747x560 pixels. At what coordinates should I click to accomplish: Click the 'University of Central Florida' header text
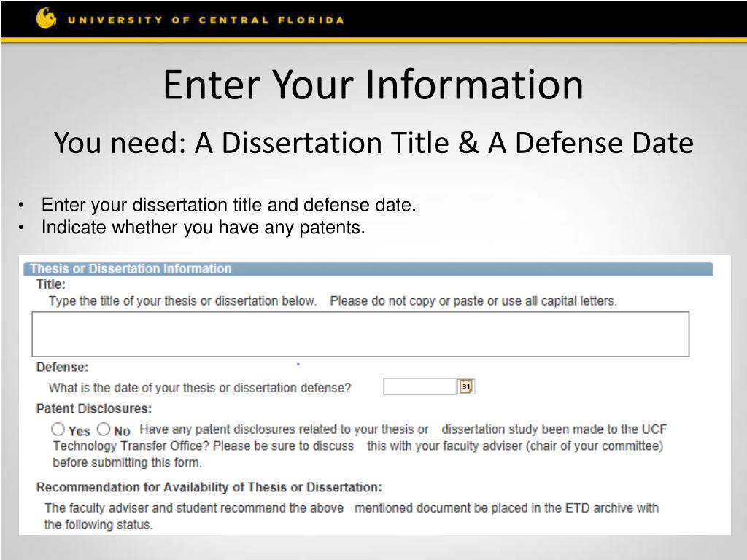click(x=206, y=20)
